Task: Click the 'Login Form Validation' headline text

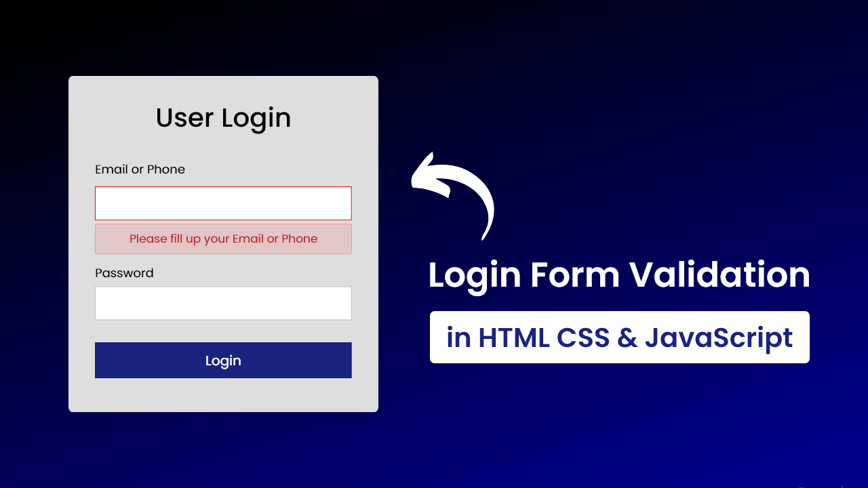Action: click(x=619, y=276)
